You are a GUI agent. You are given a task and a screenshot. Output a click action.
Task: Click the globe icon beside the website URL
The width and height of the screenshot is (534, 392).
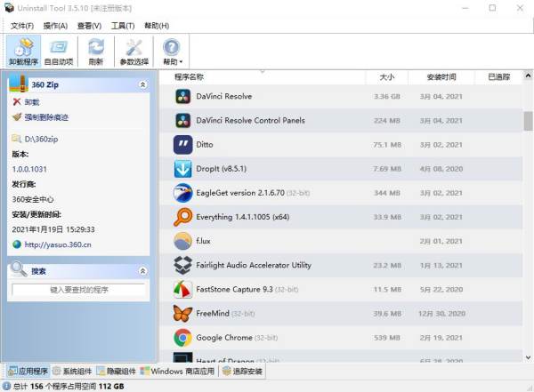(17, 244)
